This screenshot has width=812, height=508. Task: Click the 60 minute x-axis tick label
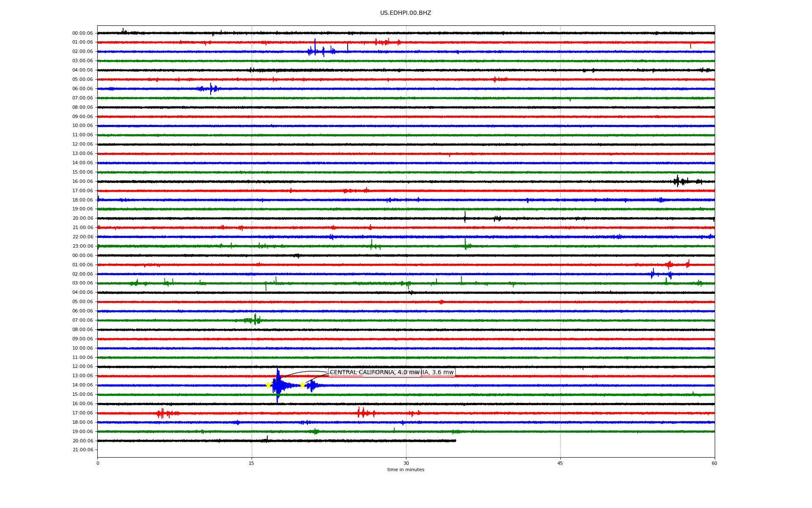[714, 463]
